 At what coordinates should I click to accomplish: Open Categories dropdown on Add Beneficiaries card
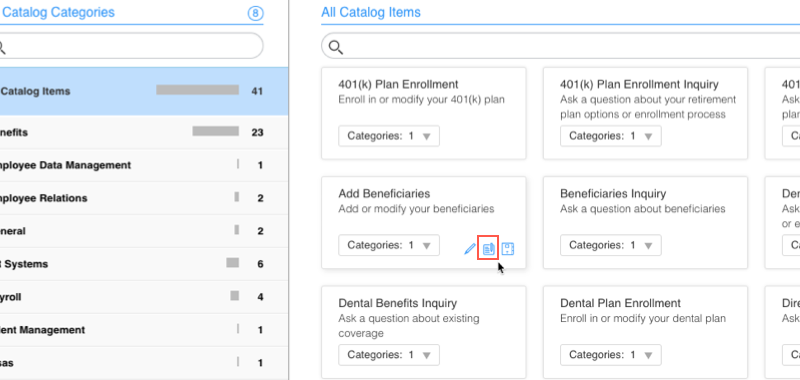coord(389,245)
